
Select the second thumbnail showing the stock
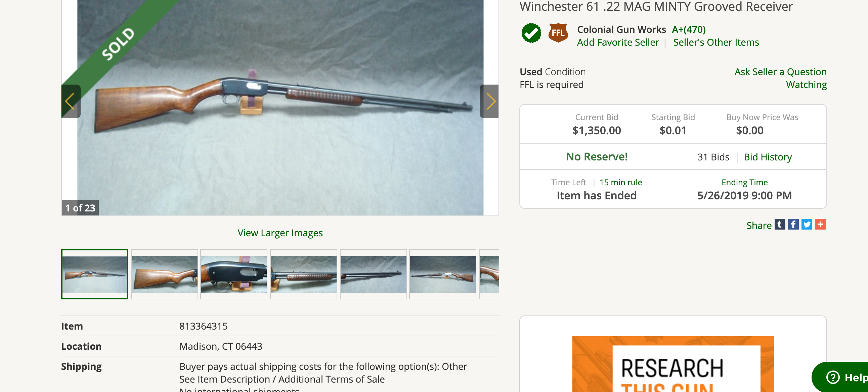(x=165, y=274)
